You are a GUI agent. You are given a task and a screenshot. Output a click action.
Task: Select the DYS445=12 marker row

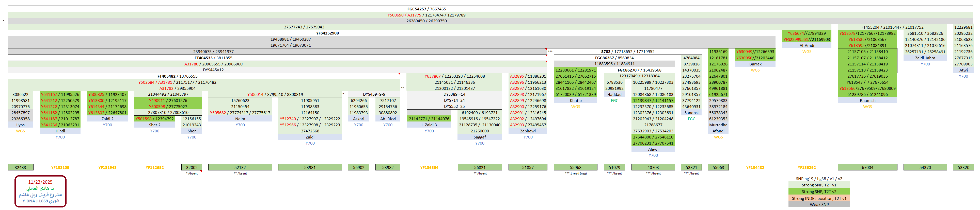(213, 70)
